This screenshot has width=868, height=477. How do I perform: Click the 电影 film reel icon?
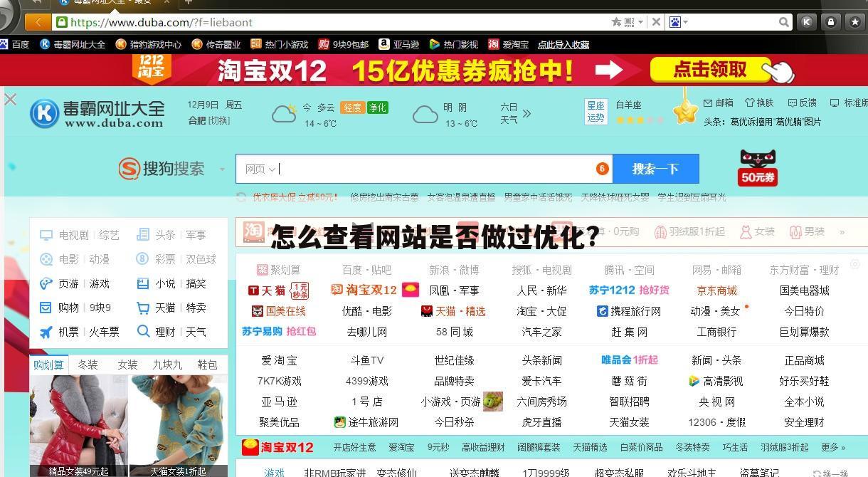pos(46,259)
